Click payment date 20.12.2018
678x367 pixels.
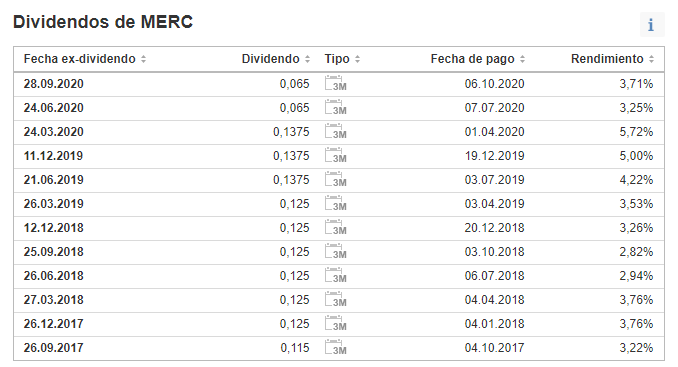[x=495, y=228]
